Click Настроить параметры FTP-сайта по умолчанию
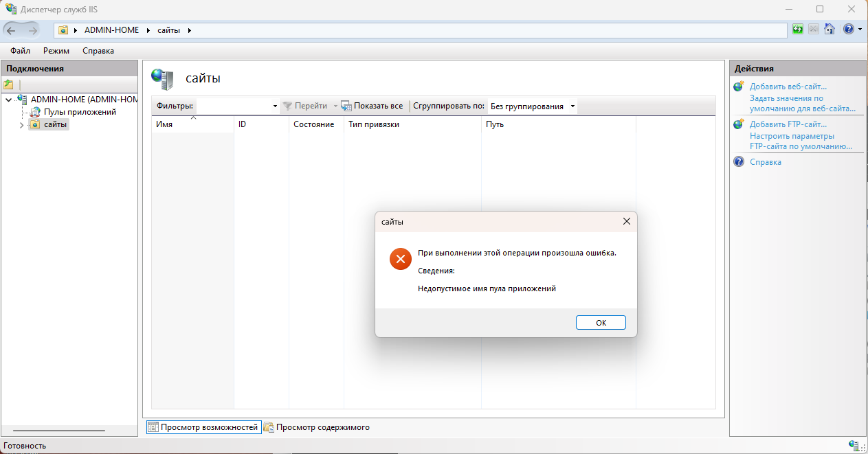868x454 pixels. click(801, 141)
